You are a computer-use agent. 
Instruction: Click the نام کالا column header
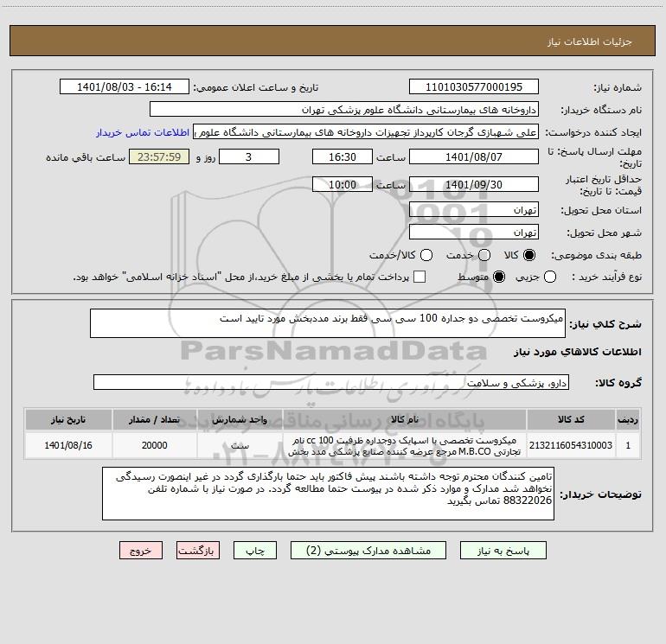[x=405, y=419]
